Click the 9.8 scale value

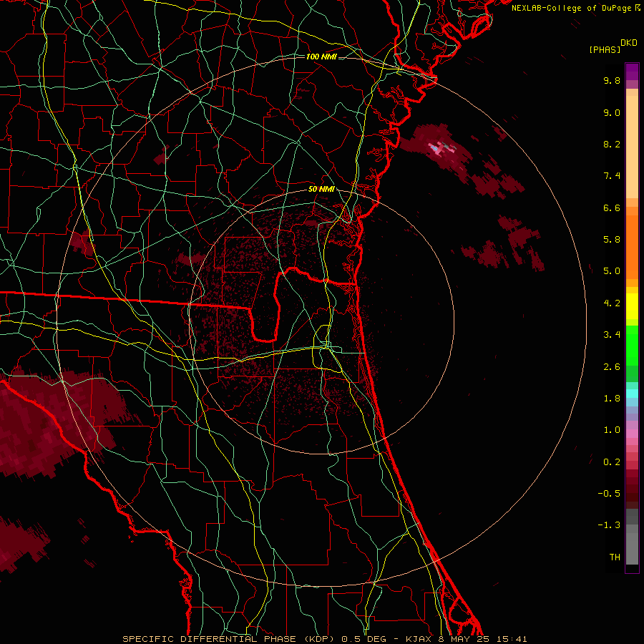(x=612, y=80)
